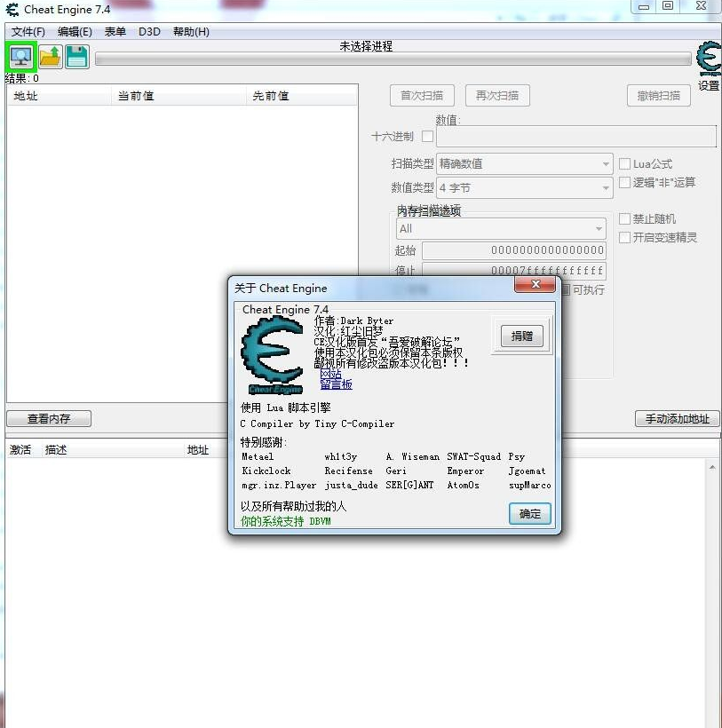Expand the 数值类型 value type dropdown
The width and height of the screenshot is (722, 728).
[x=524, y=187]
